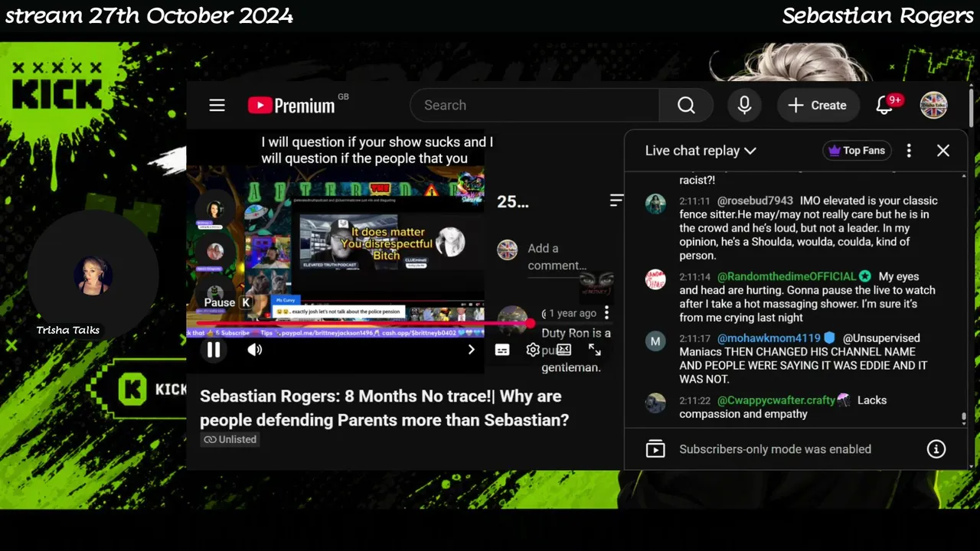Click the Unlisted badge under the title
This screenshot has height=551, width=980.
coord(230,439)
